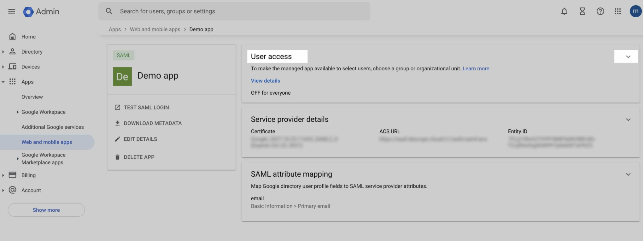The width and height of the screenshot is (644, 241).
Task: Click the SAML attribute mapping heading
Action: (x=291, y=174)
